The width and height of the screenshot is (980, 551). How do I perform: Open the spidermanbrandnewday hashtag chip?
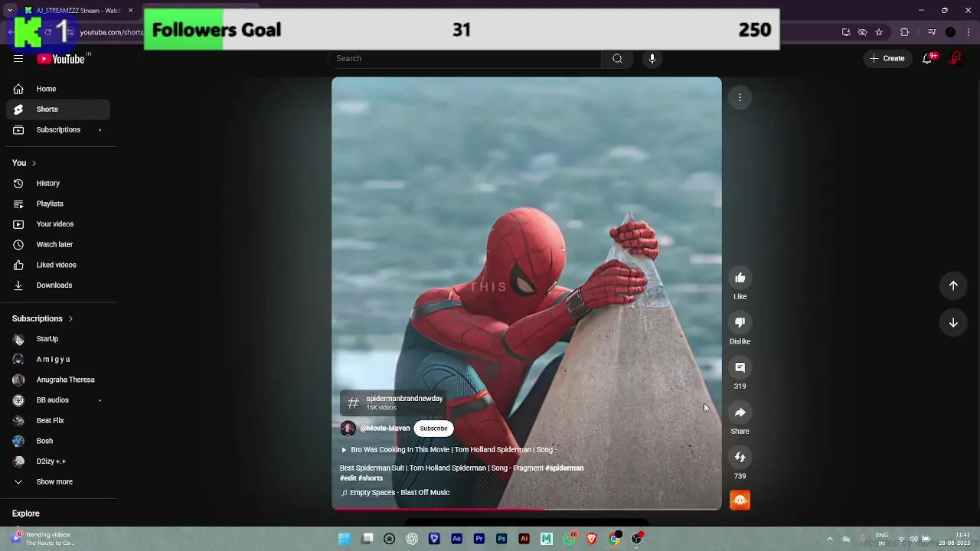pyautogui.click(x=393, y=403)
